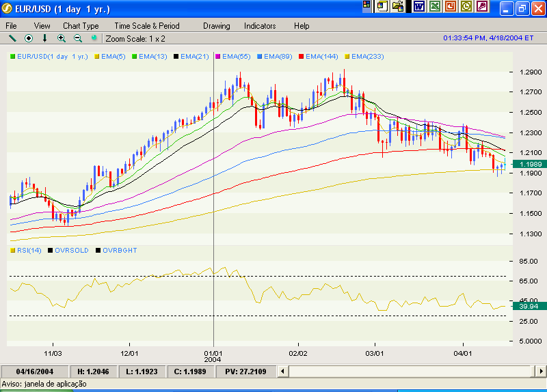Click the EMA(21) legend black swatch

click(x=176, y=57)
